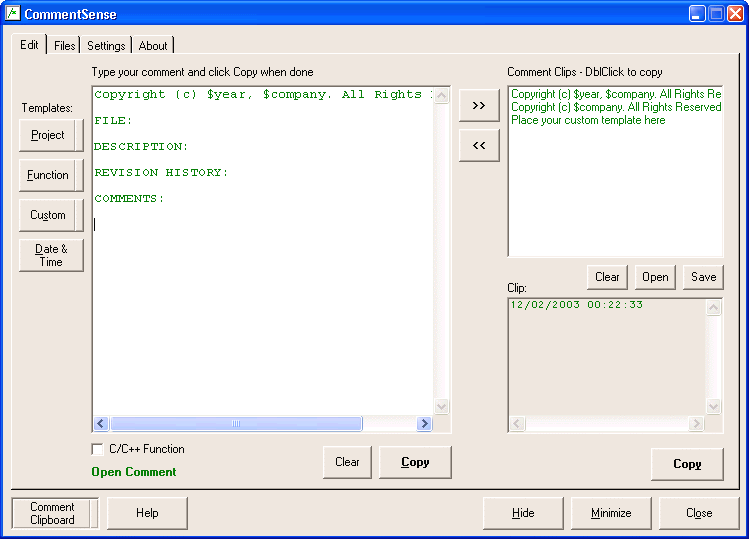Click the 'FILE:' line in the editor

point(113,120)
